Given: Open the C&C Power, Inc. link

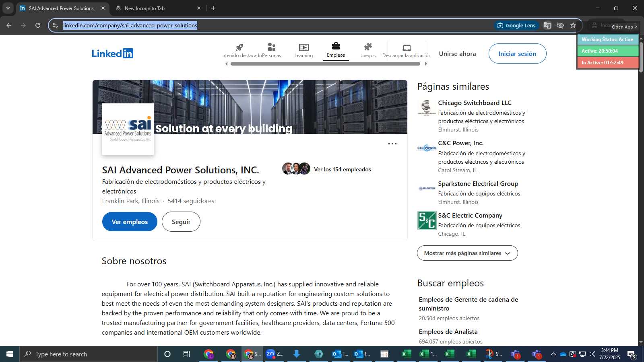Looking at the screenshot, I should [460, 143].
